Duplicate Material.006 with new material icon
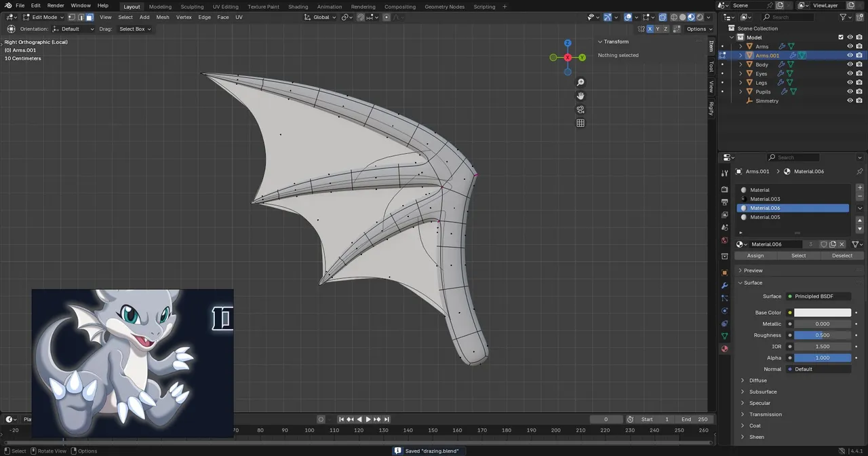 833,244
